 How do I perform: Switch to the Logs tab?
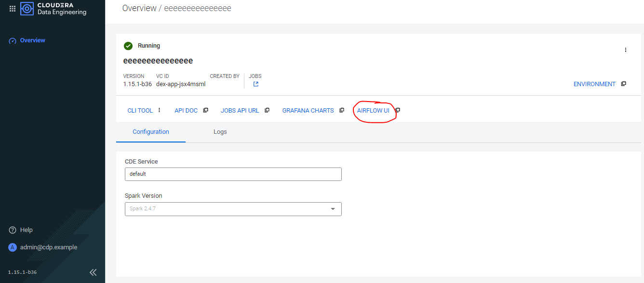(x=220, y=131)
